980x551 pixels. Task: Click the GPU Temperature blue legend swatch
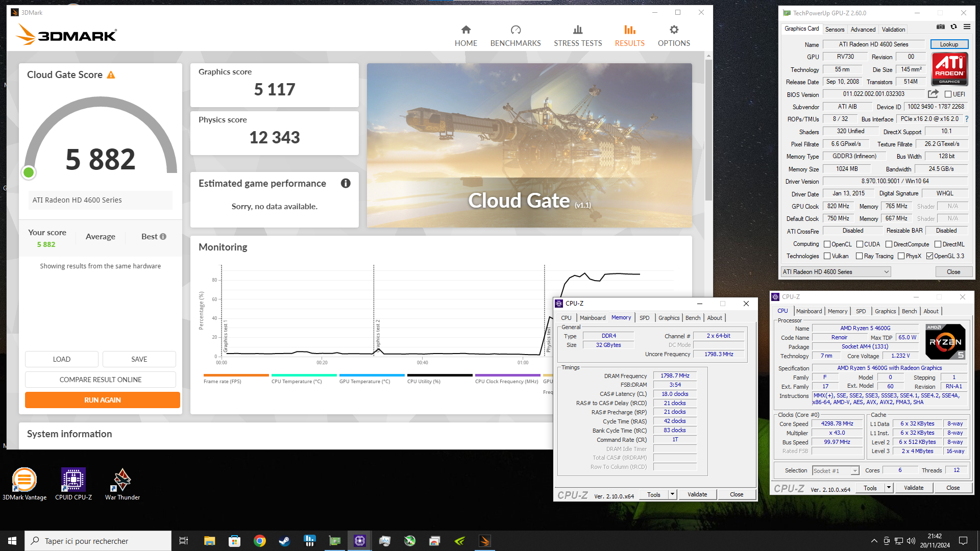372,375
